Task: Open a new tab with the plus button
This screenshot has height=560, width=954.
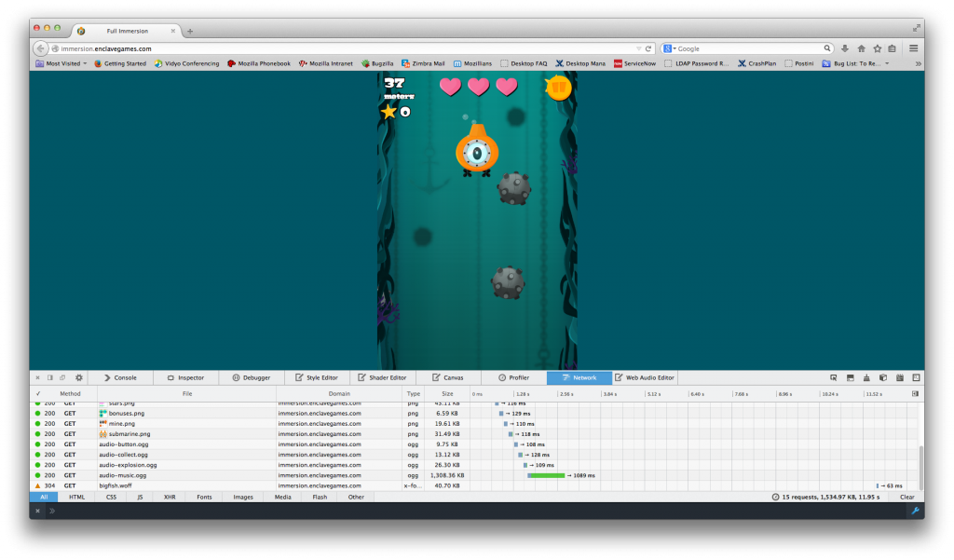Action: pyautogui.click(x=190, y=31)
